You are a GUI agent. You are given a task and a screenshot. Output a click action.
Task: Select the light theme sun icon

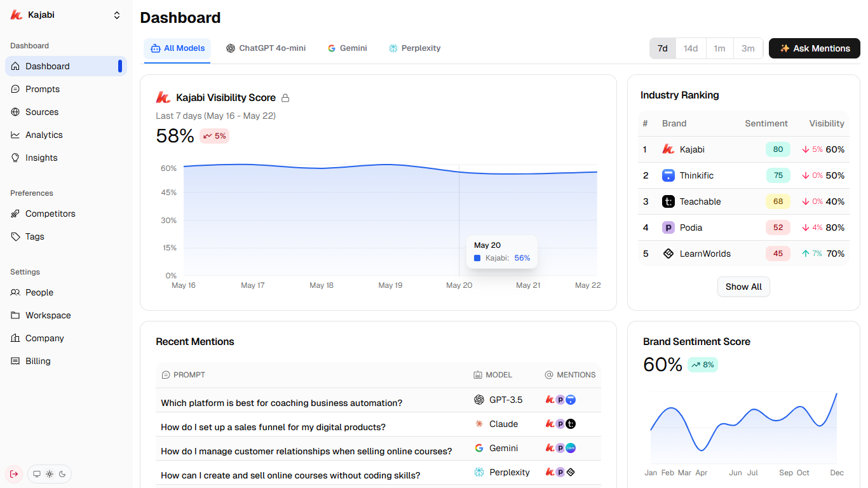(50, 474)
